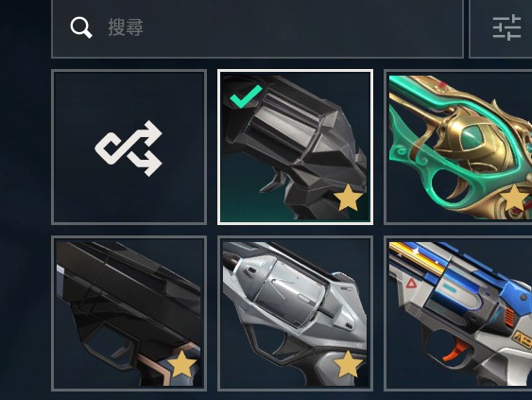
Task: Choose the teal and gold ornate skin
Action: pyautogui.click(x=458, y=147)
